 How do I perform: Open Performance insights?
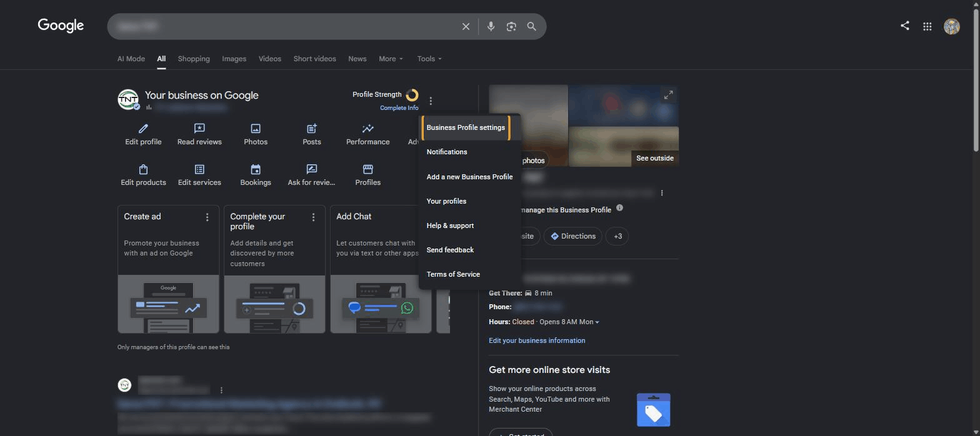pyautogui.click(x=368, y=134)
